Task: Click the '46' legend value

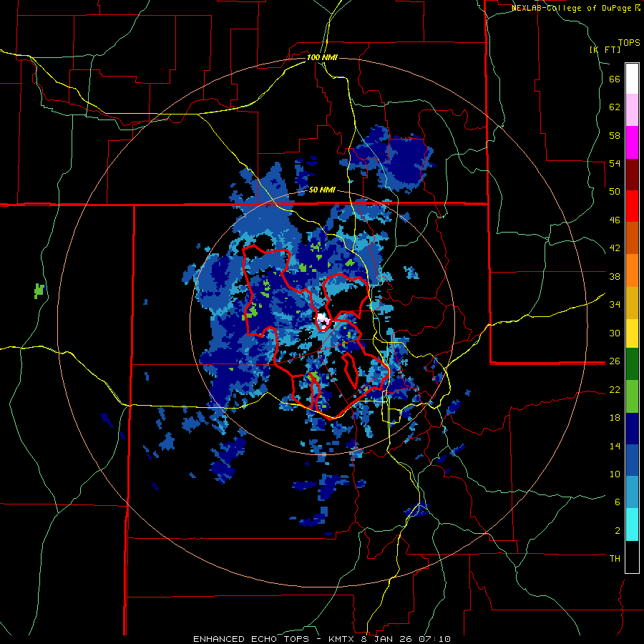Action: (x=615, y=220)
